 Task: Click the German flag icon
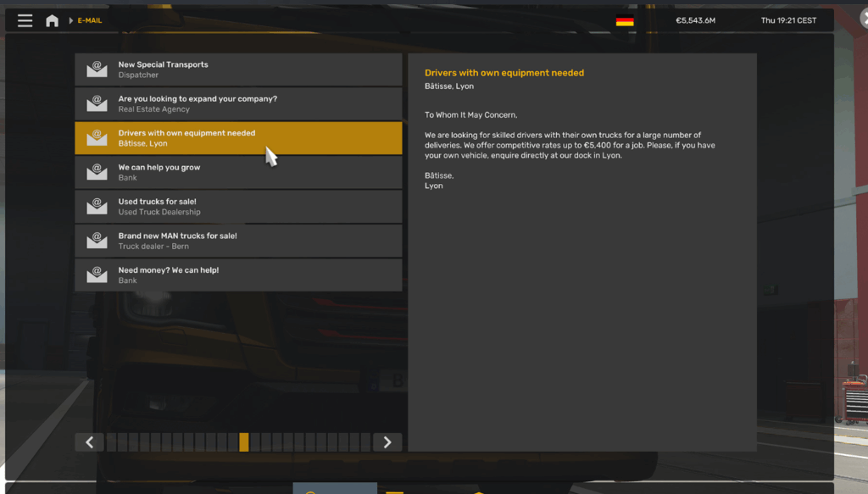625,21
